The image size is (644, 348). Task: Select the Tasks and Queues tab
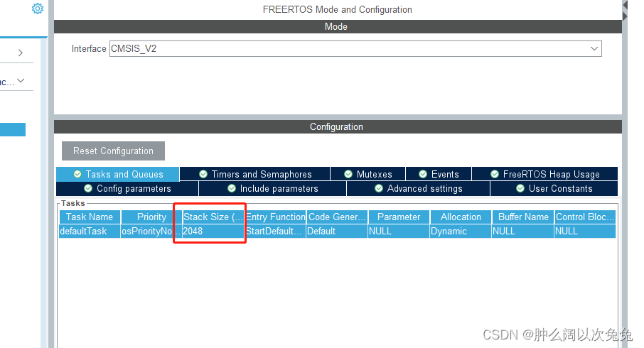tap(118, 174)
